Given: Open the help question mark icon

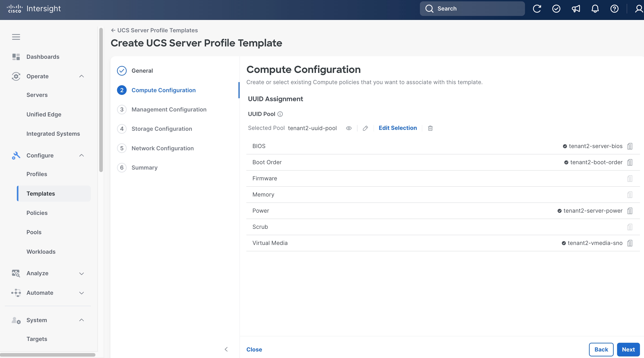Looking at the screenshot, I should tap(614, 9).
